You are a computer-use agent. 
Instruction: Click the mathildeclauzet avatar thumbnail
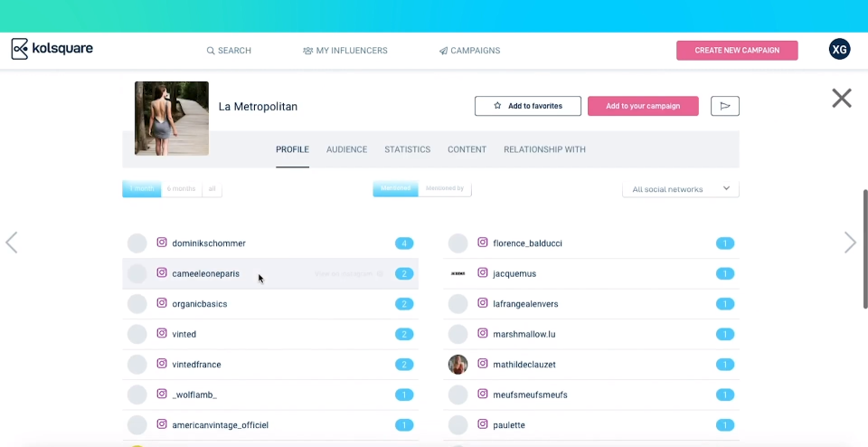tap(458, 365)
